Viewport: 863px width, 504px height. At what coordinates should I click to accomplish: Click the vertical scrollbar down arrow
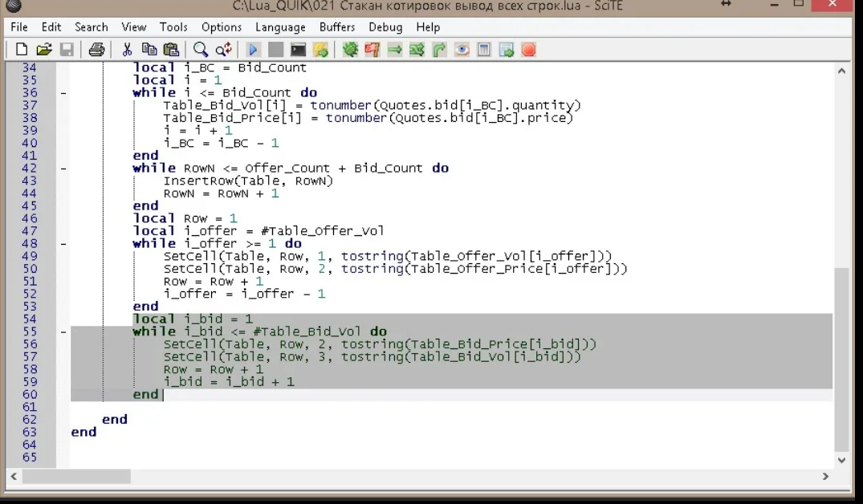(x=841, y=461)
